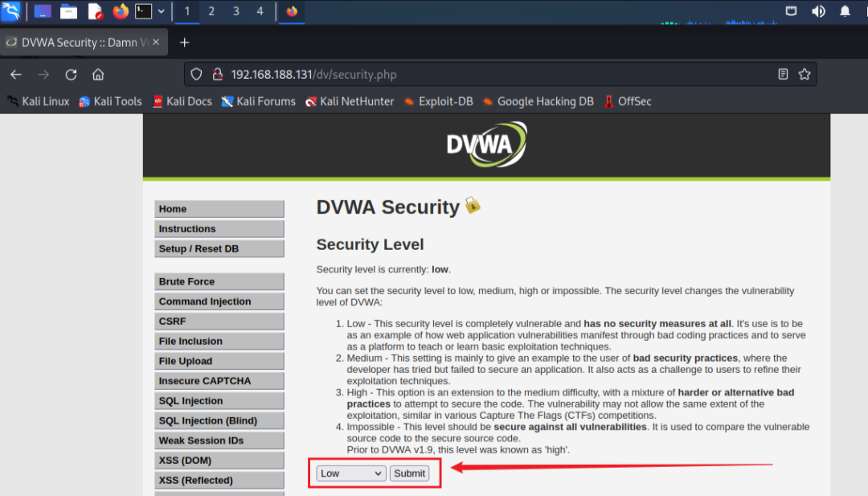Click the tracking protection shield icon

[x=196, y=74]
